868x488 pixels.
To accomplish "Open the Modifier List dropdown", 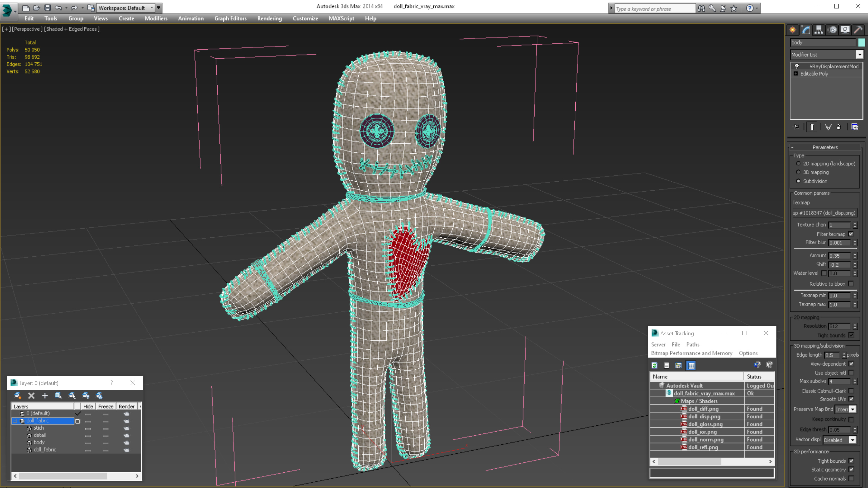I will coord(860,55).
